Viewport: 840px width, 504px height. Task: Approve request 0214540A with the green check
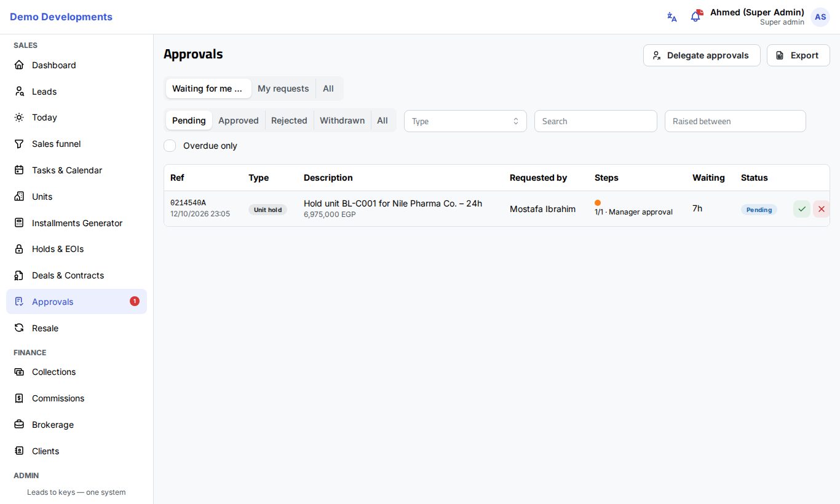tap(802, 209)
